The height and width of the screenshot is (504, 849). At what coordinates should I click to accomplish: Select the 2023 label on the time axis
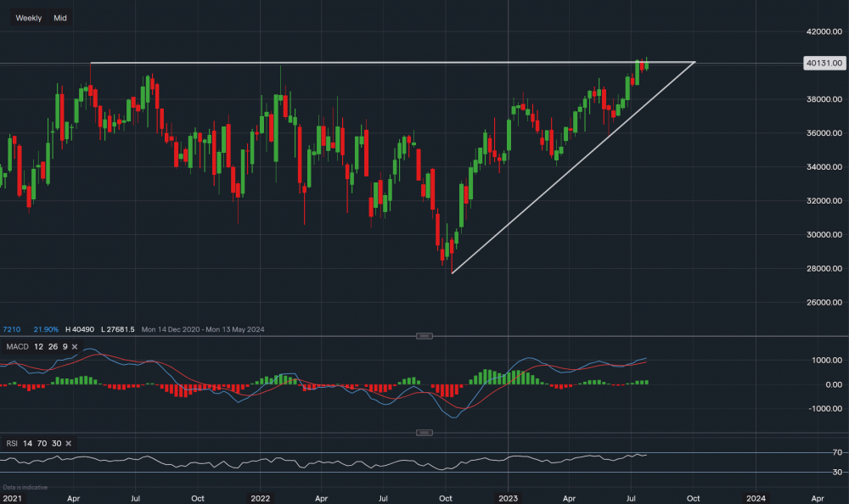pyautogui.click(x=509, y=498)
